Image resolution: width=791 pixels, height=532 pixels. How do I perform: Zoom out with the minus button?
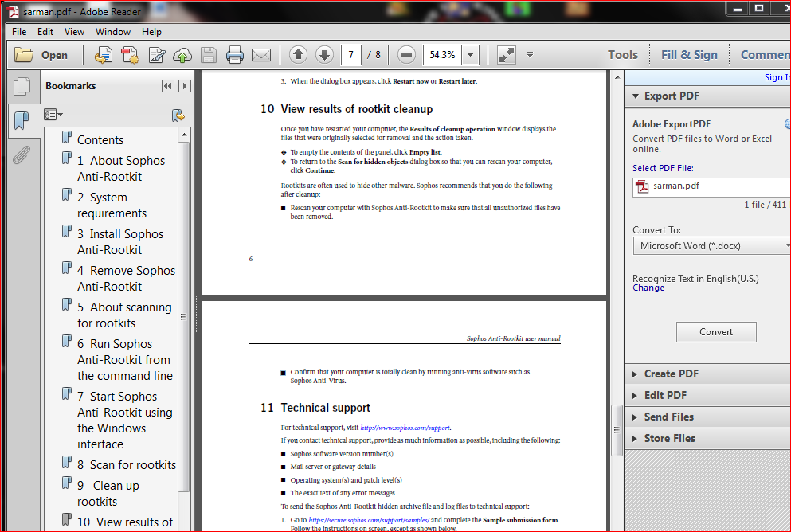tap(406, 54)
